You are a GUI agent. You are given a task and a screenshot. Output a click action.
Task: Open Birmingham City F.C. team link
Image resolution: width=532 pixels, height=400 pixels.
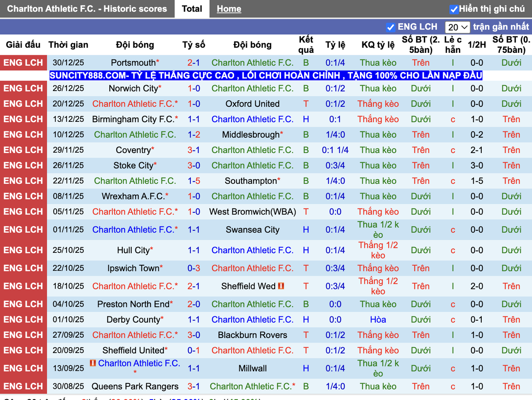click(133, 119)
